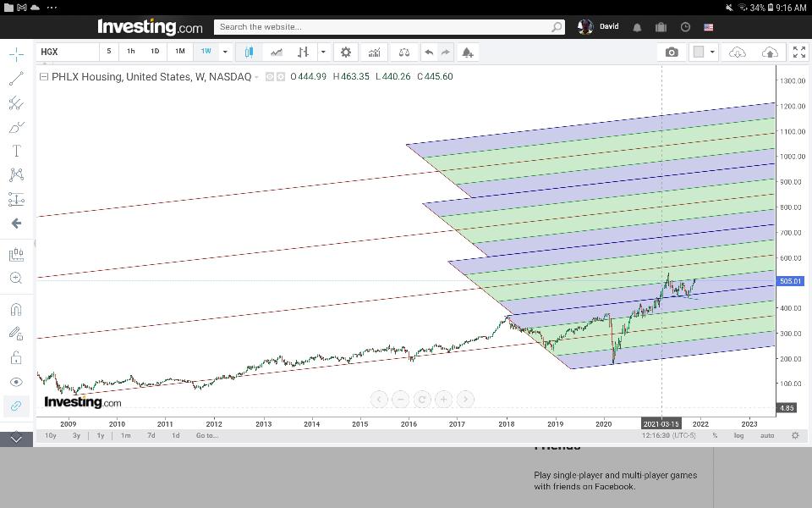Toggle hide all drawings eye icon

[16, 382]
